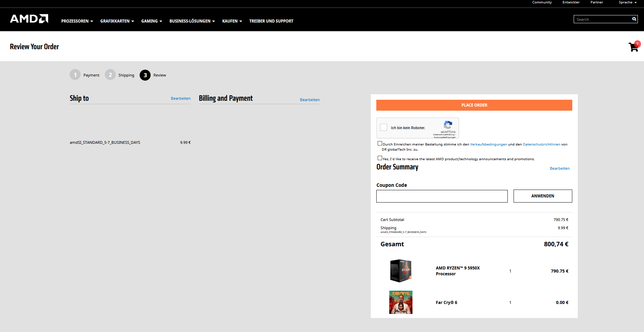Viewport: 644px width, 332px height.
Task: Open the Entwickler link
Action: click(571, 2)
